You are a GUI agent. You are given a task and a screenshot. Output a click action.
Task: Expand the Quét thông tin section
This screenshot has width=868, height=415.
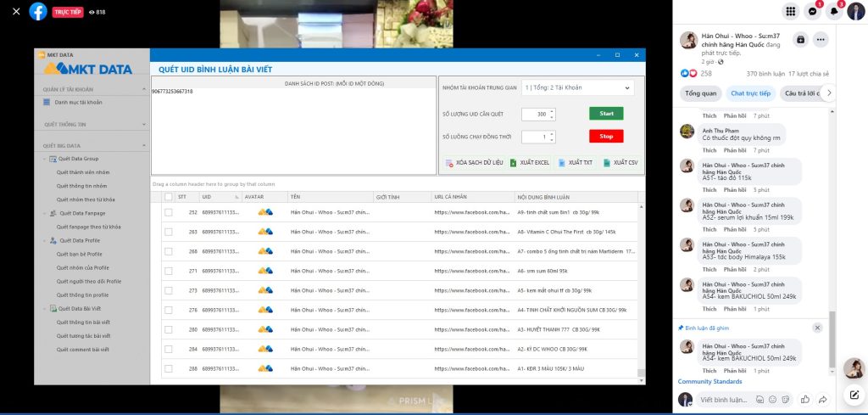144,124
